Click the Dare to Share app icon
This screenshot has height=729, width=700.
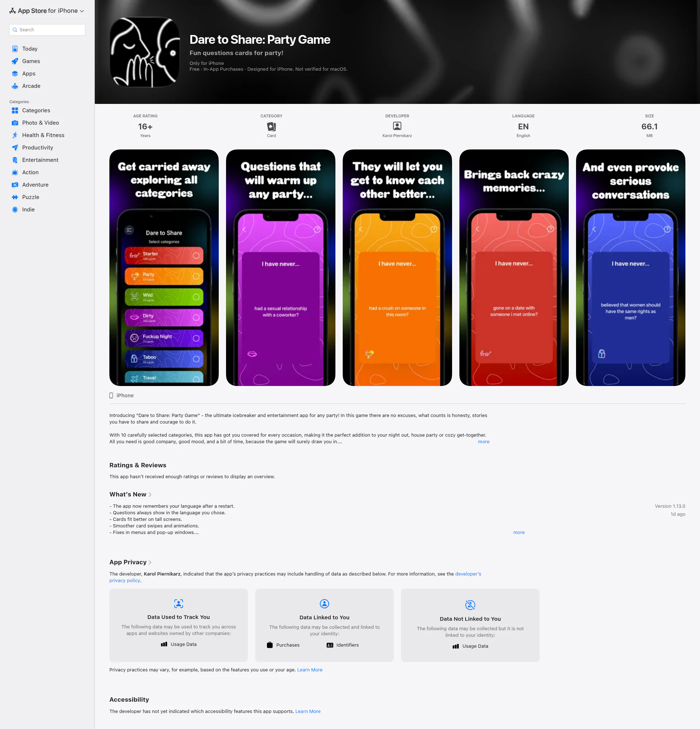(x=145, y=52)
